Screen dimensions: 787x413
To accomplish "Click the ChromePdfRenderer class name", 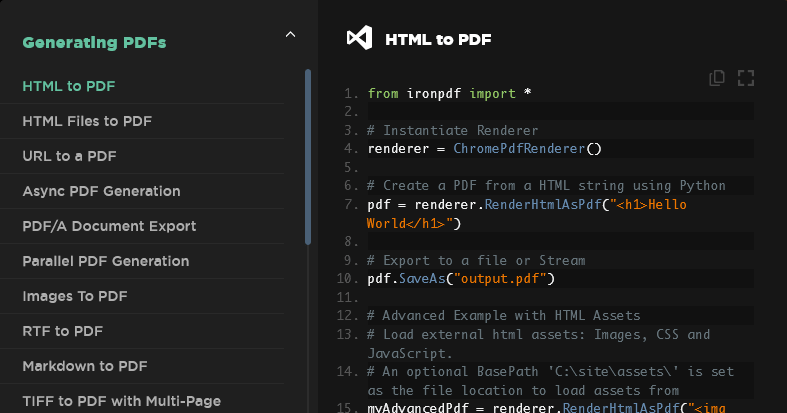I will [x=519, y=149].
